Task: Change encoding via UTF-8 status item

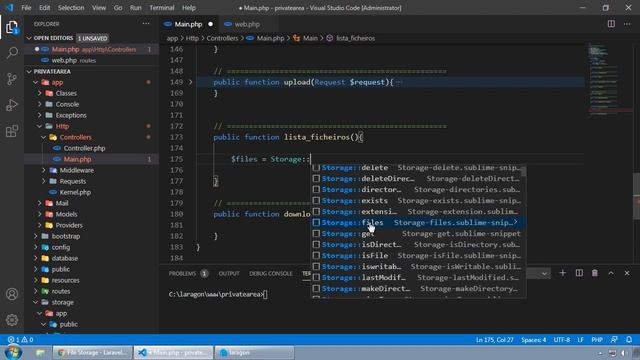Action: click(562, 340)
